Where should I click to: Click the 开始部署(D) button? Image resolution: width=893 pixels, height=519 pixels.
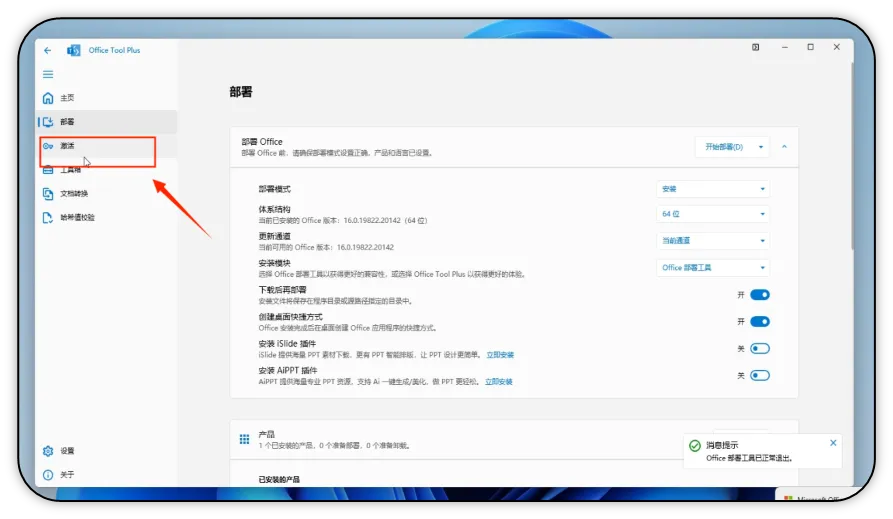724,147
